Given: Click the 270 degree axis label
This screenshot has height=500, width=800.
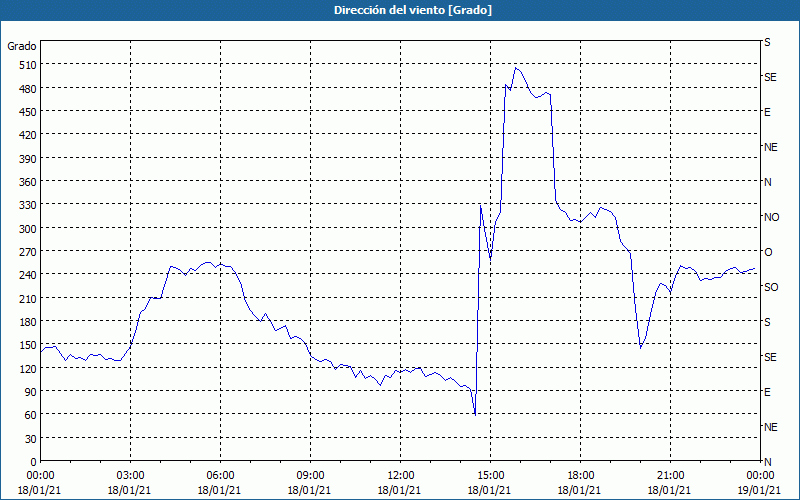Looking at the screenshot, I should coord(27,252).
